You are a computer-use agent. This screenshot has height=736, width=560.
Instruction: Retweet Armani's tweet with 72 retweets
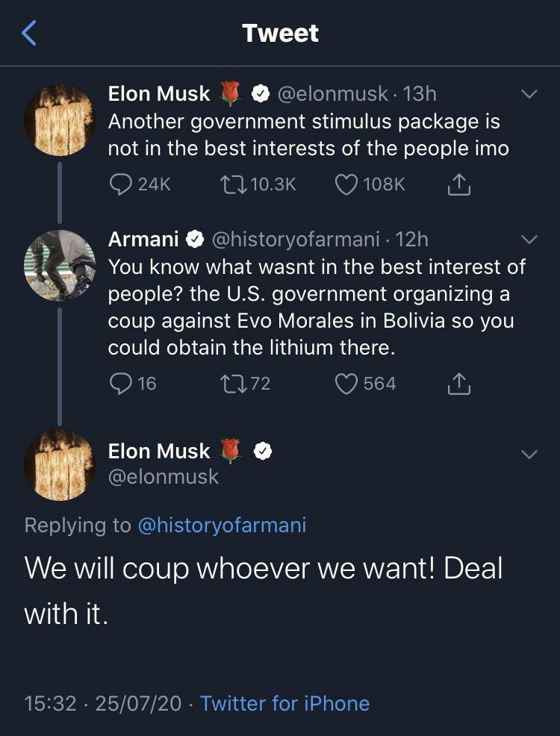point(233,384)
